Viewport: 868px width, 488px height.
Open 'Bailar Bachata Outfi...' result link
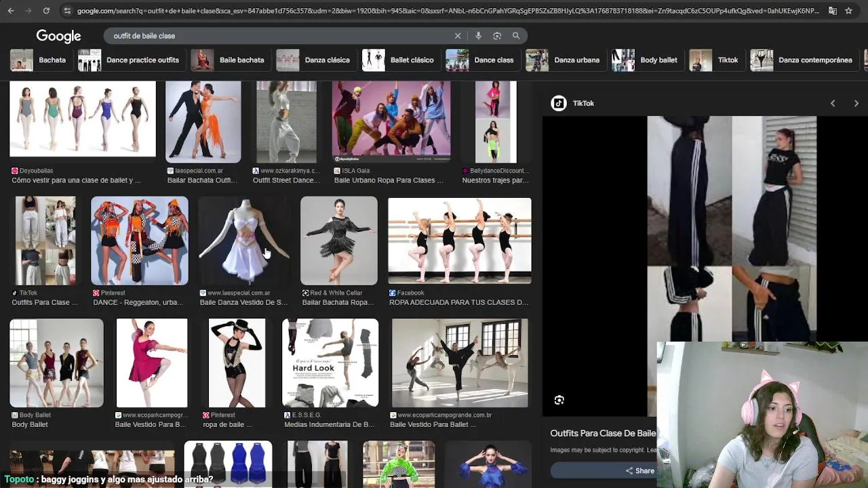[202, 180]
